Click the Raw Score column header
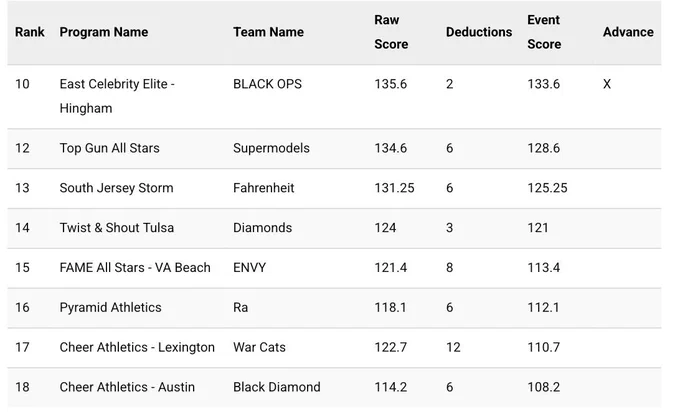Viewport: 680px width, 412px height. (x=391, y=32)
